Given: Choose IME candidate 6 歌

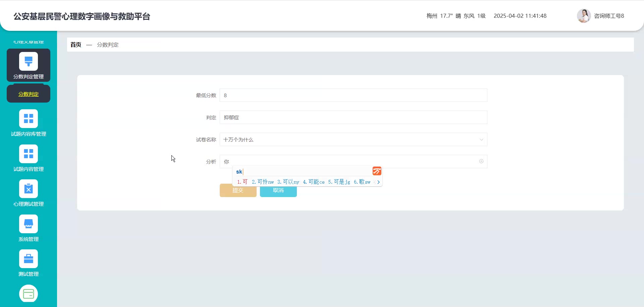Looking at the screenshot, I should 362,182.
